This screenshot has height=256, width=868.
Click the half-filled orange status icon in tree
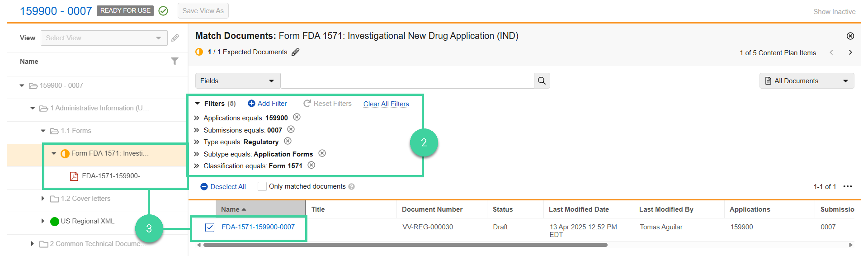pyautogui.click(x=65, y=153)
